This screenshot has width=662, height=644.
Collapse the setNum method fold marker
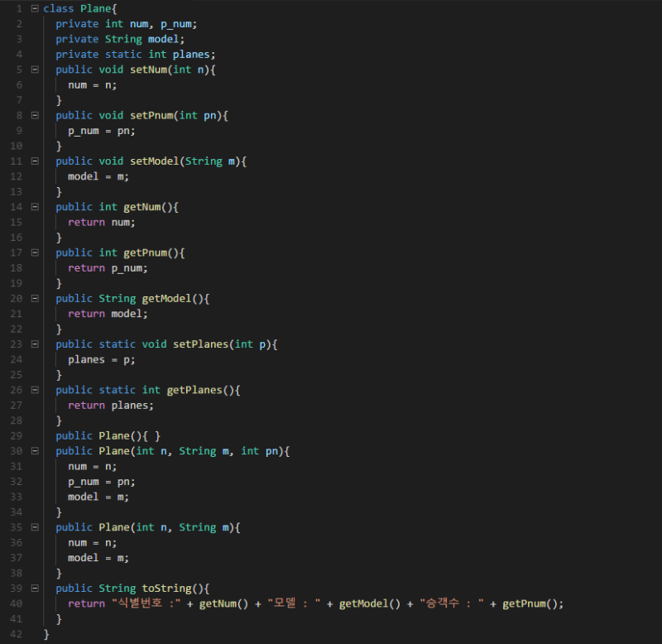pyautogui.click(x=33, y=70)
